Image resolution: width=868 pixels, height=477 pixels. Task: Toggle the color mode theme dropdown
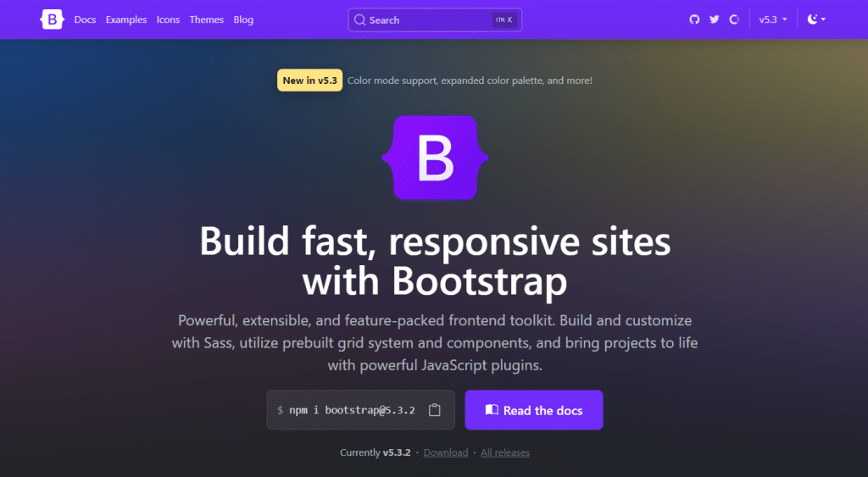click(816, 19)
